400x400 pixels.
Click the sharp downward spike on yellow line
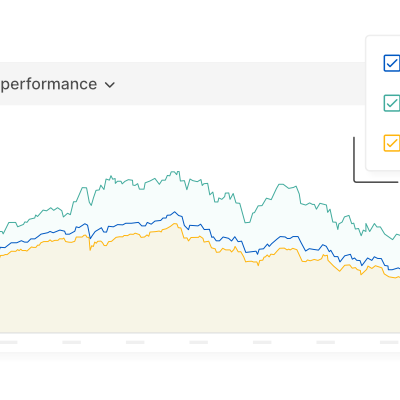90,248
